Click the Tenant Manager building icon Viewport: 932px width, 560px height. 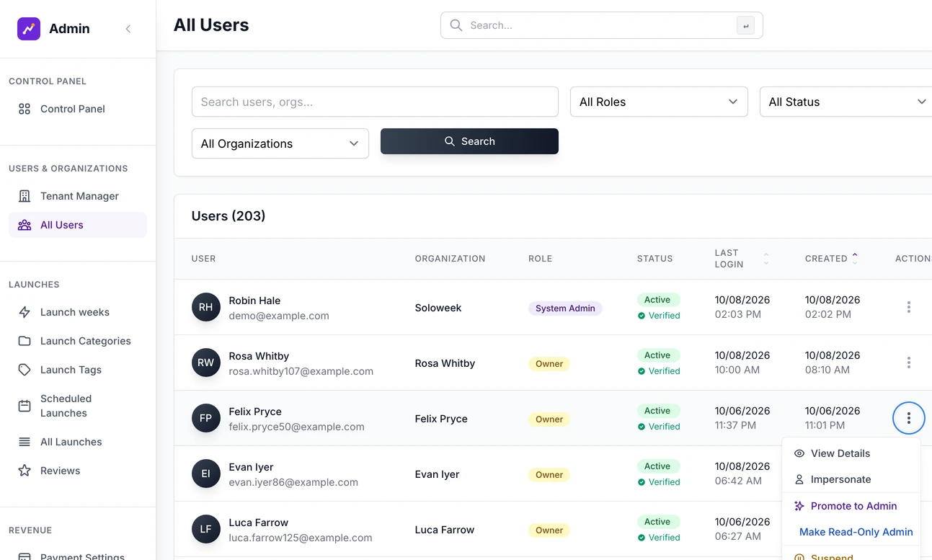[25, 196]
